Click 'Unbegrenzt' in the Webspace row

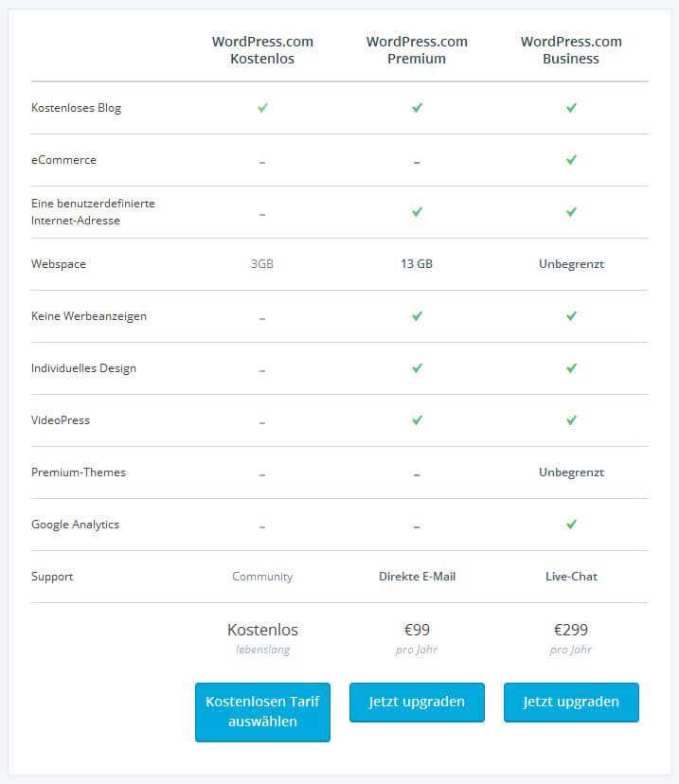pyautogui.click(x=571, y=264)
